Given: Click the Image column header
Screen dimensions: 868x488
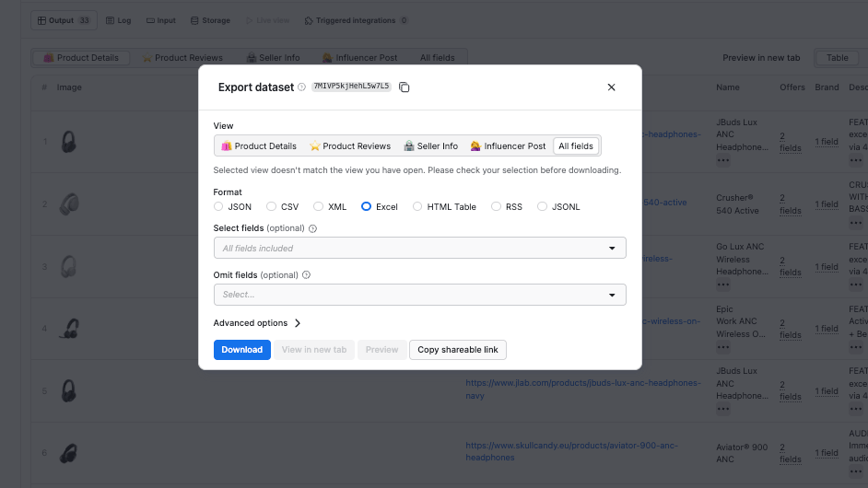Looking at the screenshot, I should (x=69, y=87).
